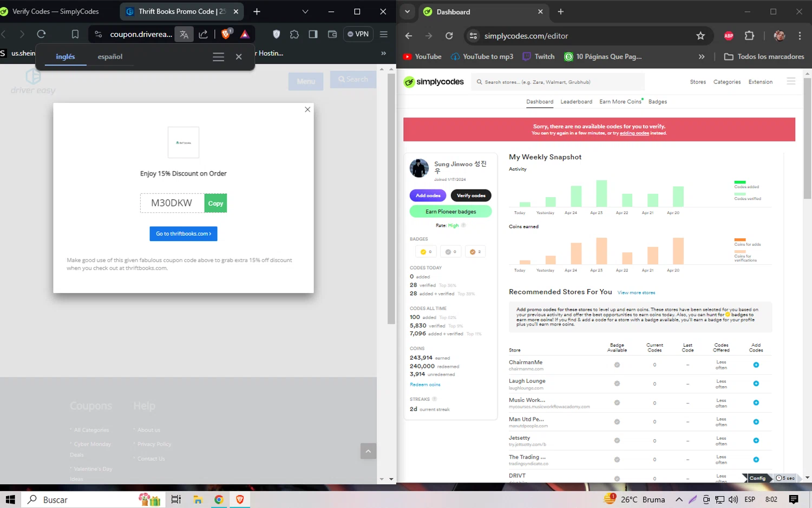
Task: Open the Badges tab on SimplyCodes
Action: pos(657,102)
